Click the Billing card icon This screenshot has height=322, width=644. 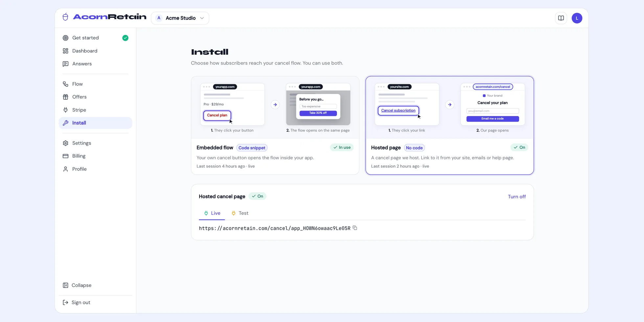tap(65, 156)
